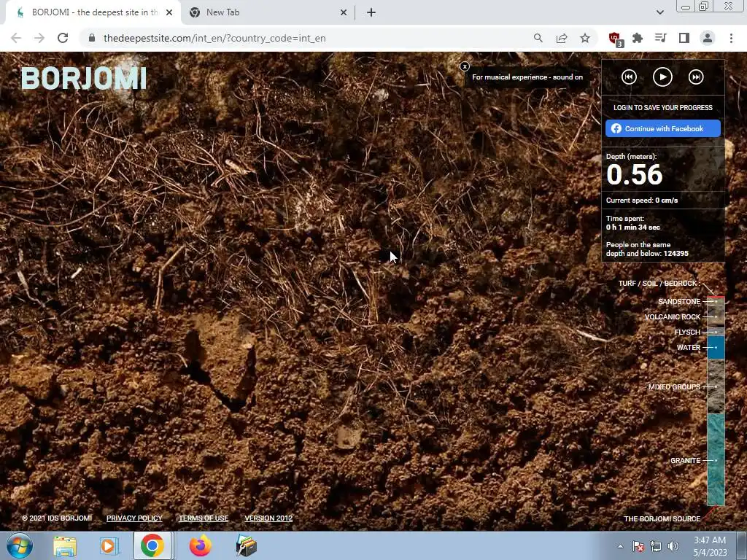Open the clock showing 3:47 AM
The image size is (747, 560).
(x=710, y=546)
